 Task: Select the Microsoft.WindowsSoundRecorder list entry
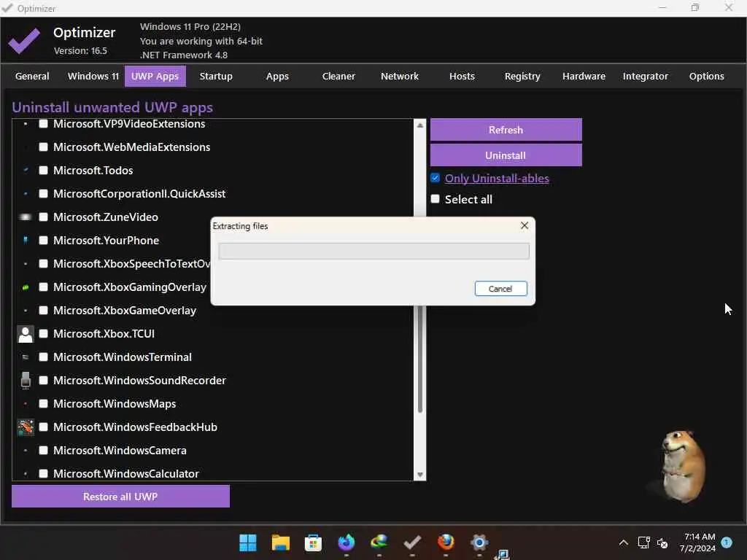pos(139,381)
